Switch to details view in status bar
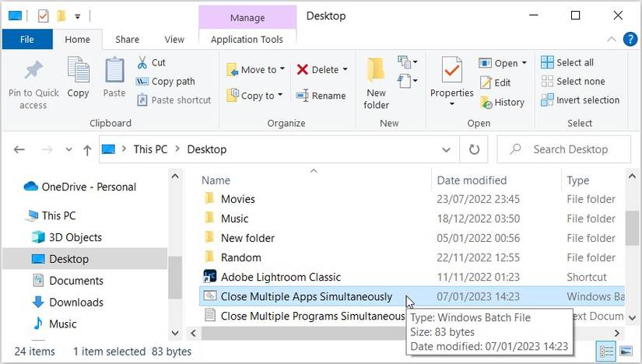The width and height of the screenshot is (642, 364). pyautogui.click(x=605, y=352)
